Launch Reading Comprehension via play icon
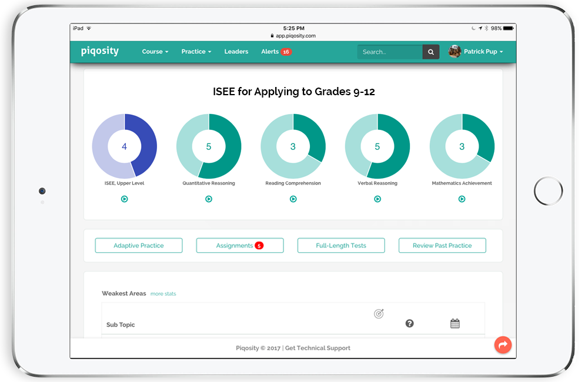 pyautogui.click(x=293, y=199)
